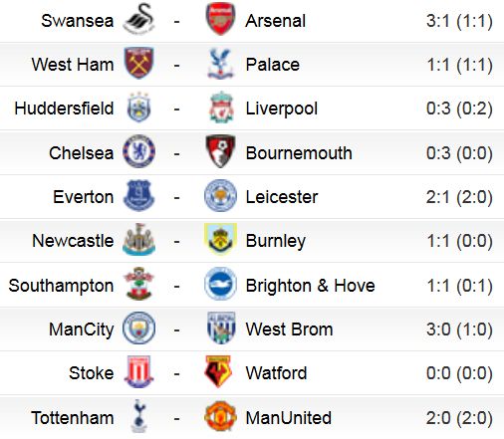Screen dimensions: 504x439
Task: Click the Manchester United crest
Action: 220,416
